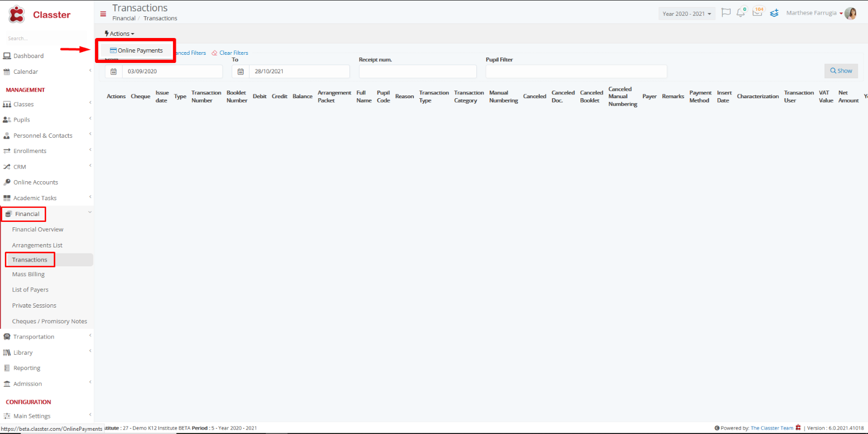Click the Classter logo icon
Screen dimensions: 868x434
tap(17, 15)
